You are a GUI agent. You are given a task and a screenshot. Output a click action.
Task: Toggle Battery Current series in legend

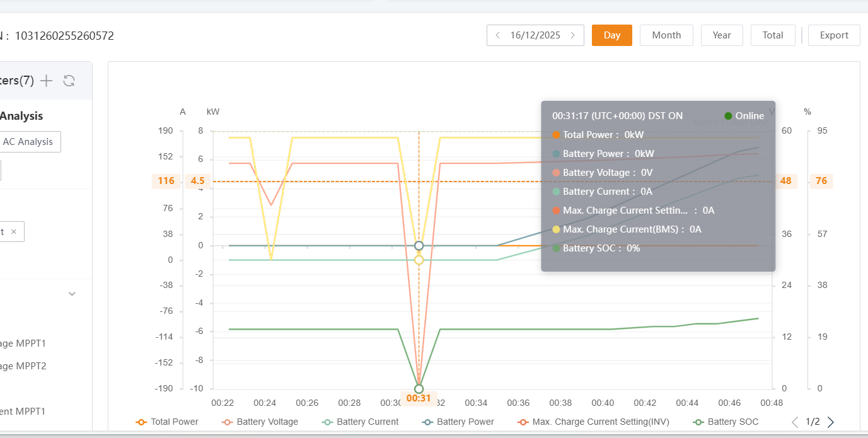click(x=361, y=422)
